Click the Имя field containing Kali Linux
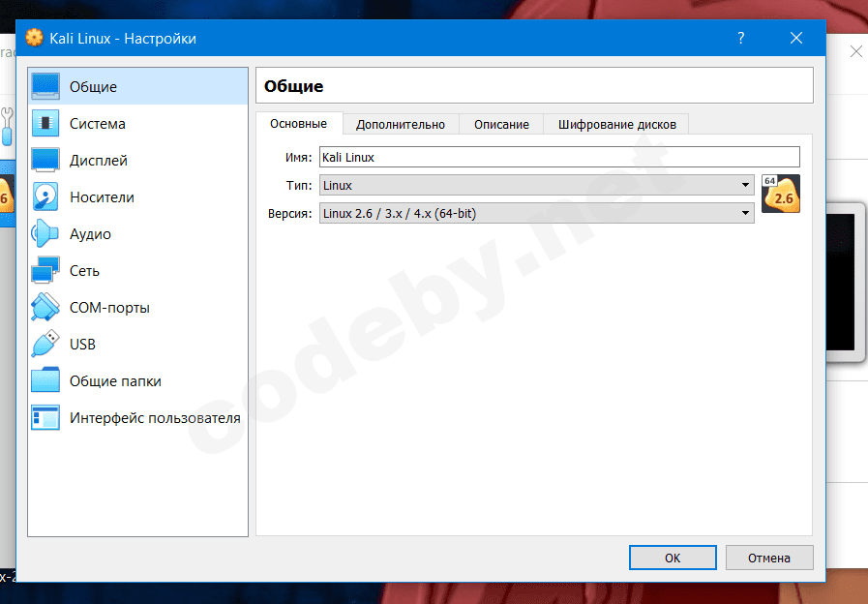This screenshot has height=604, width=868. [x=559, y=157]
